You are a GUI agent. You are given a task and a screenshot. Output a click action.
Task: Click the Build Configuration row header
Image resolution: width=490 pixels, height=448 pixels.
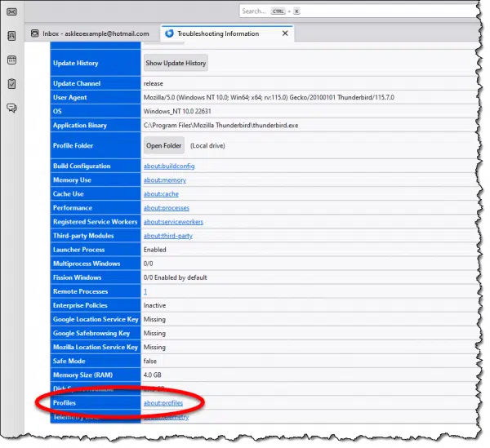[96, 166]
